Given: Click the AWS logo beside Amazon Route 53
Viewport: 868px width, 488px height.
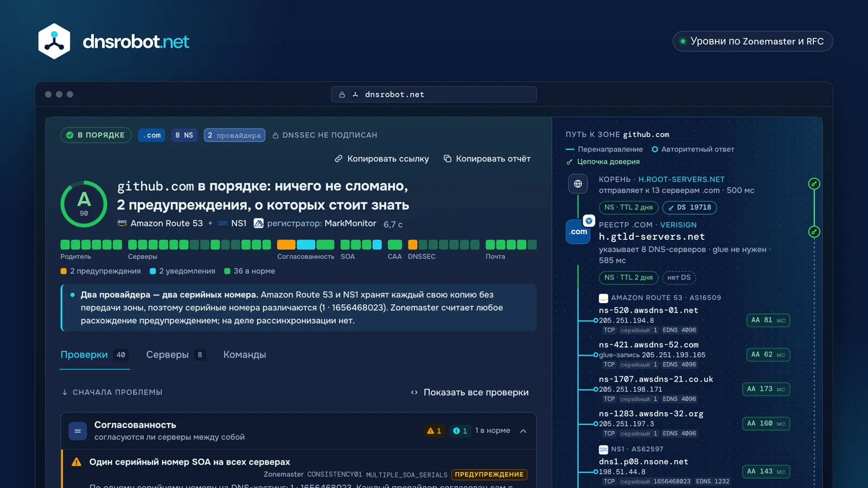Looking at the screenshot, I should [122, 223].
